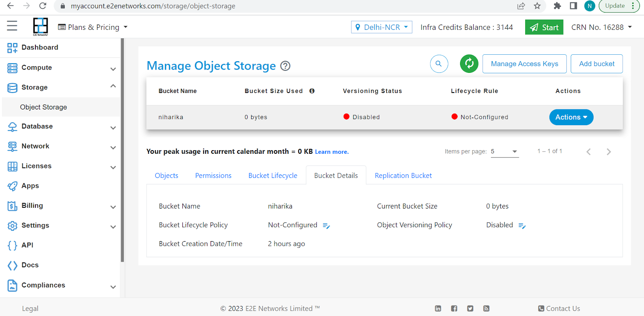Screen dimensions: 644x316
Task: Open the hamburger navigation menu
Action: click(x=12, y=26)
